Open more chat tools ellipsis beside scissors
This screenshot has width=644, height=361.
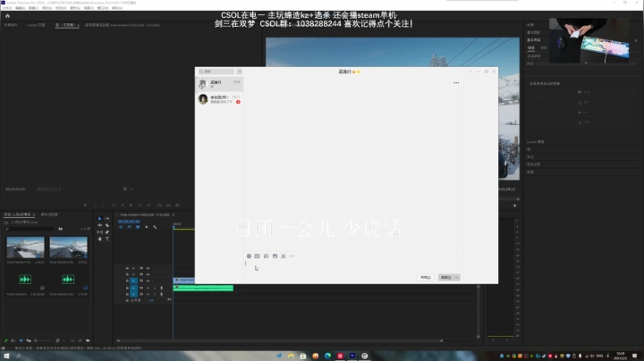(292, 256)
